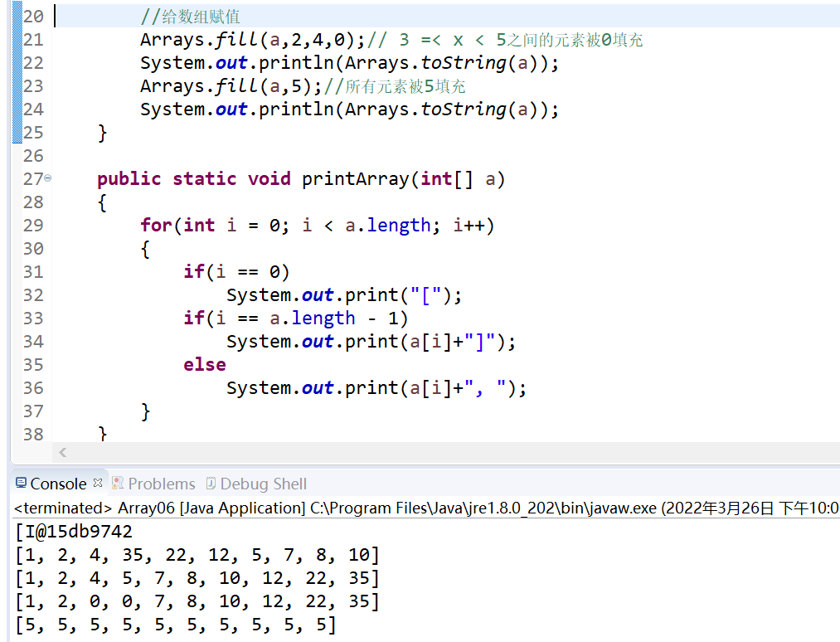Collapse the printArray method at line 27
The image size is (840, 642).
click(x=47, y=178)
